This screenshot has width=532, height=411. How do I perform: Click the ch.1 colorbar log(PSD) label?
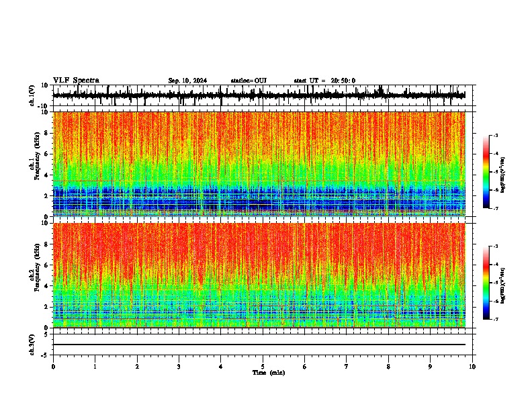pyautogui.click(x=502, y=175)
